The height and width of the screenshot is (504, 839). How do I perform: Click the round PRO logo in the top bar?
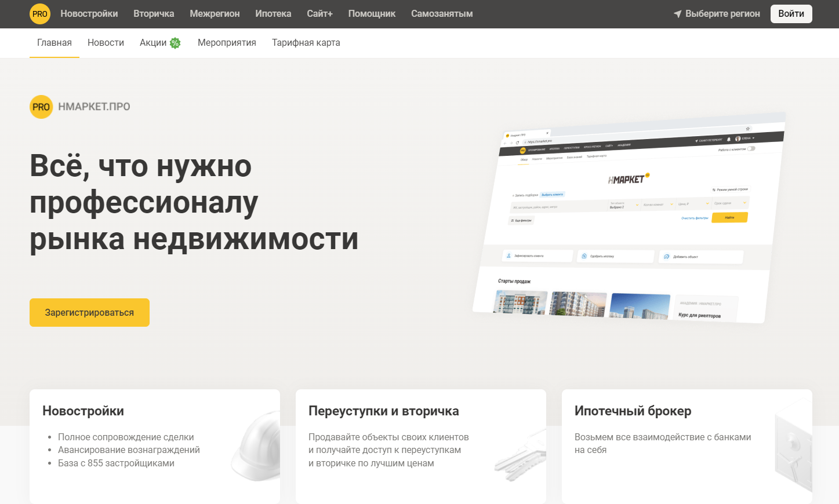coord(39,13)
